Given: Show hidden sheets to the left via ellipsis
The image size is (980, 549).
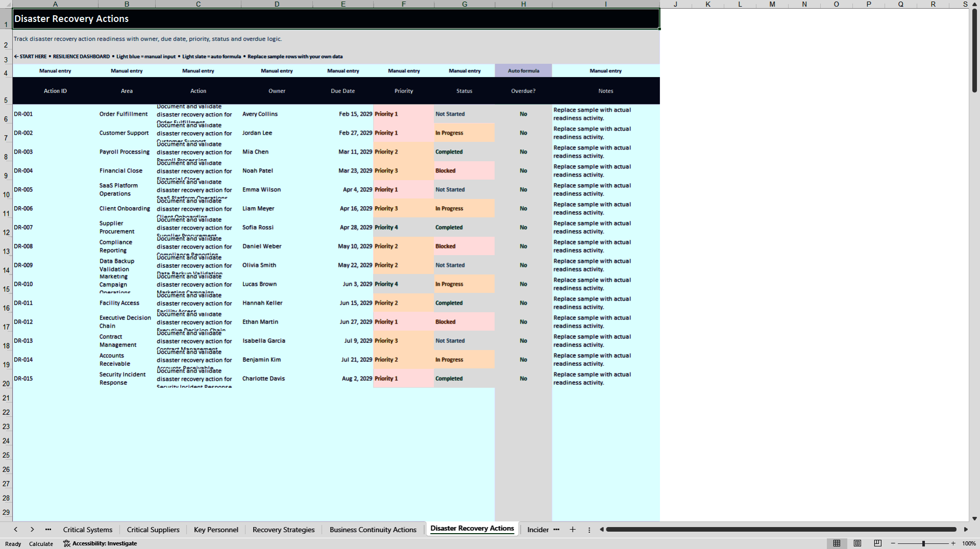Looking at the screenshot, I should pyautogui.click(x=48, y=530).
